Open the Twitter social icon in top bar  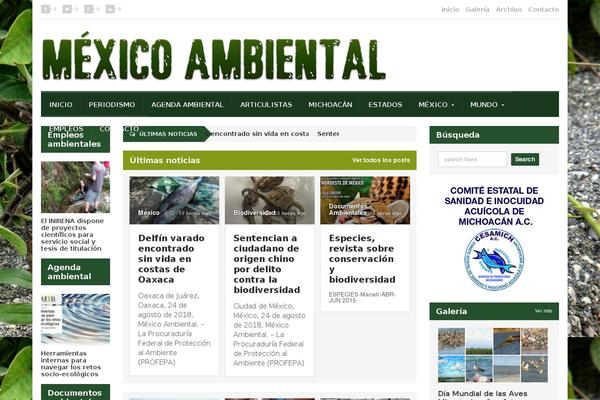pyautogui.click(x=67, y=9)
